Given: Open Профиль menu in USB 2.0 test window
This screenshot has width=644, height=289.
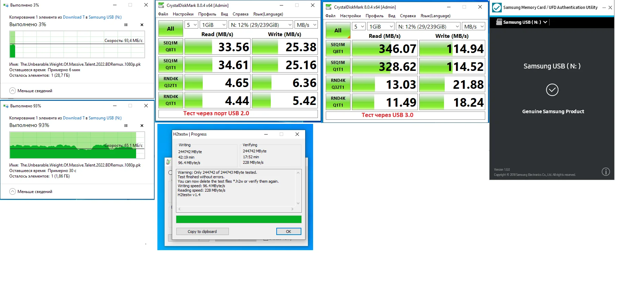Looking at the screenshot, I should (x=207, y=14).
